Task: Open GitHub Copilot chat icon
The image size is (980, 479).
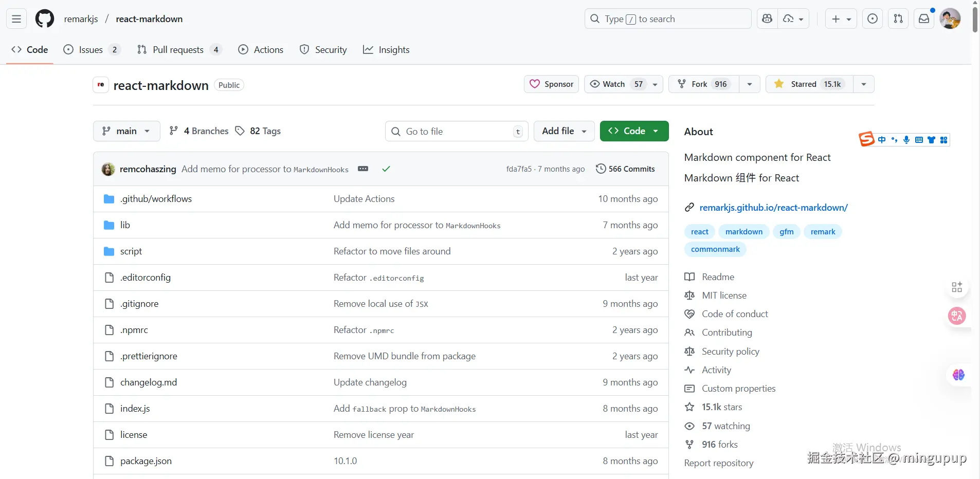Action: coord(767,19)
